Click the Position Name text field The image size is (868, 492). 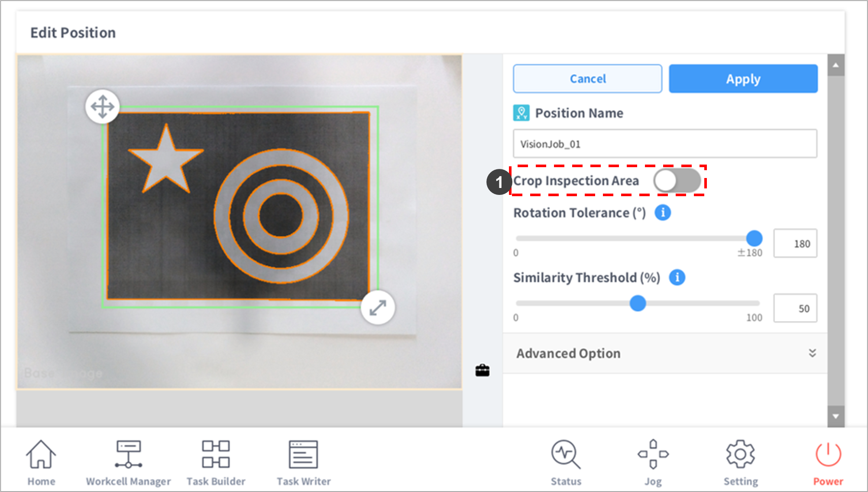point(665,144)
